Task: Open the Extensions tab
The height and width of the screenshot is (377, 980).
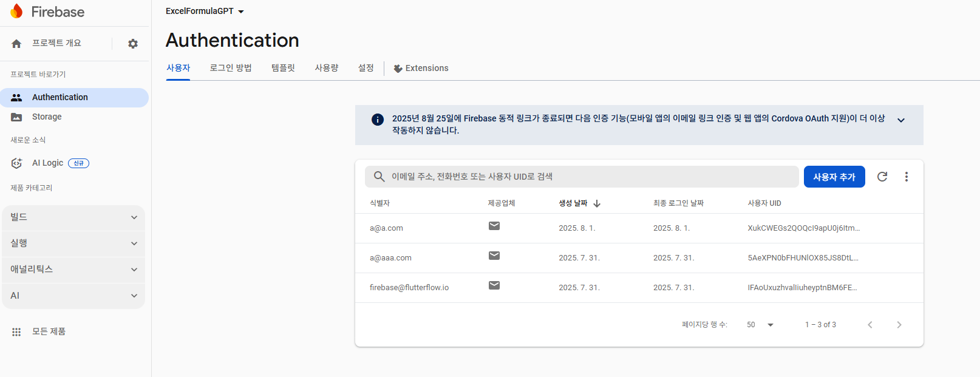Action: 421,68
